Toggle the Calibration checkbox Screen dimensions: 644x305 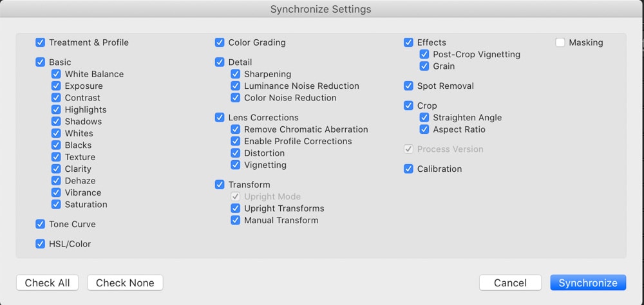pyautogui.click(x=408, y=169)
